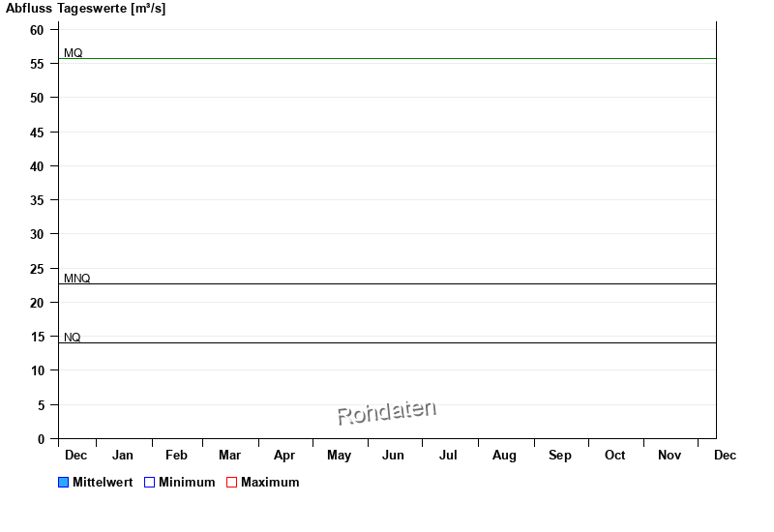This screenshot has height=532, width=774.
Task: Click the chart title Abfluss Tageswerte
Action: (85, 9)
